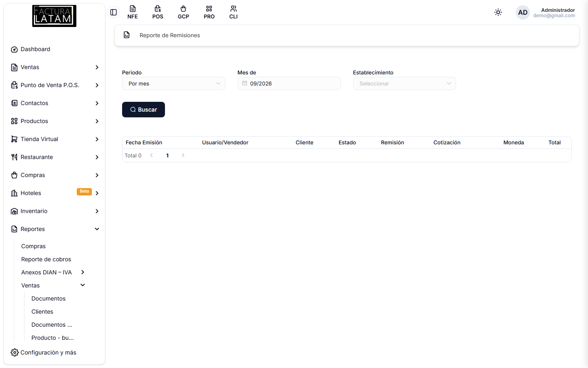Open Producto - bu... report item
Screen dimensions: 588x368
click(x=53, y=338)
